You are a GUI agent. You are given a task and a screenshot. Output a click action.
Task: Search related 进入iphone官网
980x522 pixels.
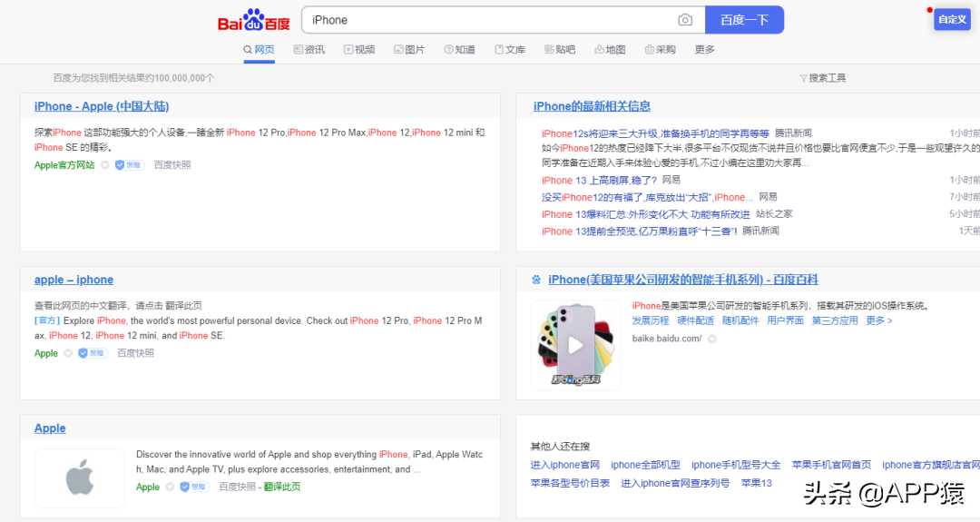[x=565, y=465]
